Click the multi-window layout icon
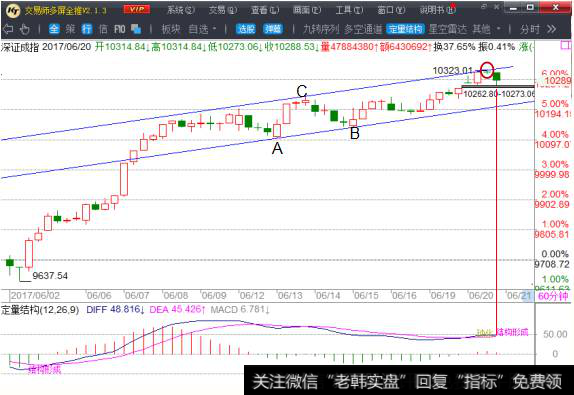 [x=136, y=29]
